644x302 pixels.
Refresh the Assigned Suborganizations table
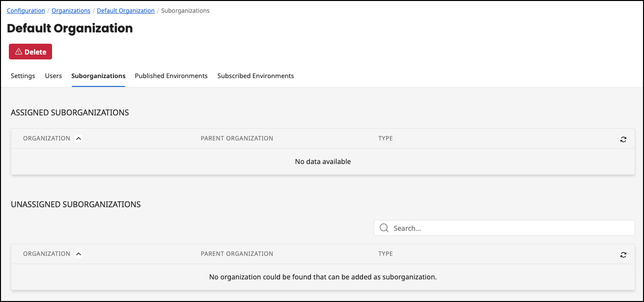(x=623, y=139)
